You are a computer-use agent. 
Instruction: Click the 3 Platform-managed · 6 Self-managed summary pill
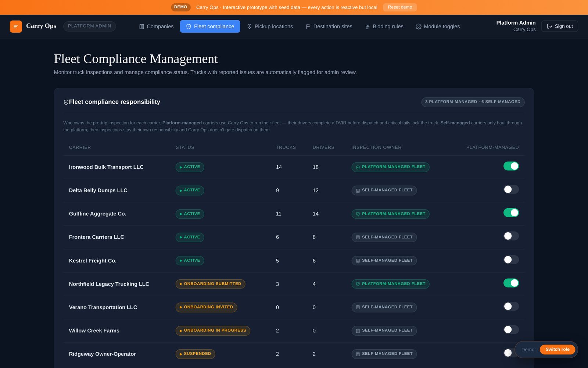(473, 102)
